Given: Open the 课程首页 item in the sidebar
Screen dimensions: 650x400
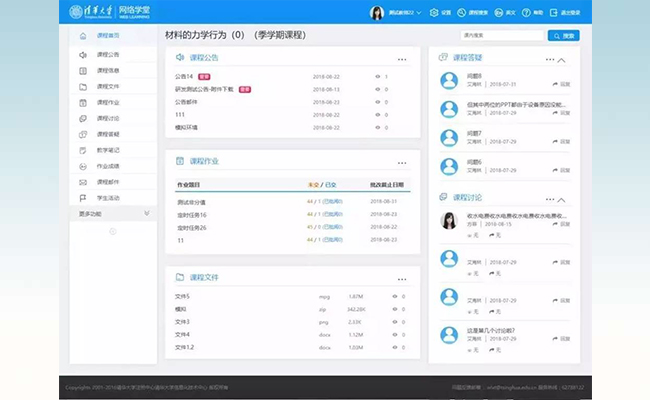Looking at the screenshot, I should (x=109, y=35).
